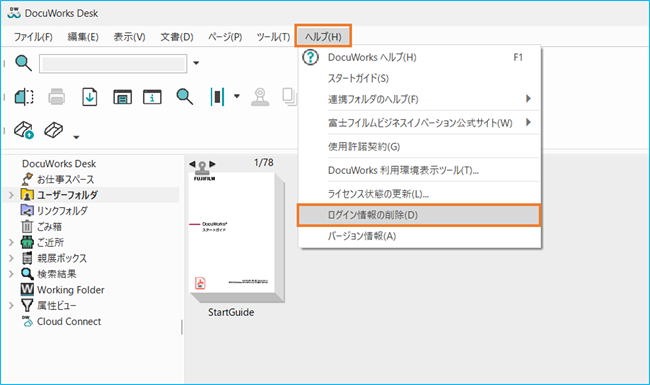Click the StartGuide file name label

pyautogui.click(x=231, y=312)
